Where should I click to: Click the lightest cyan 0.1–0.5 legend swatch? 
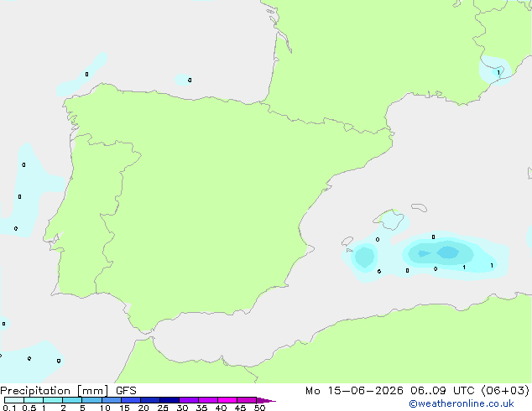click(x=14, y=400)
